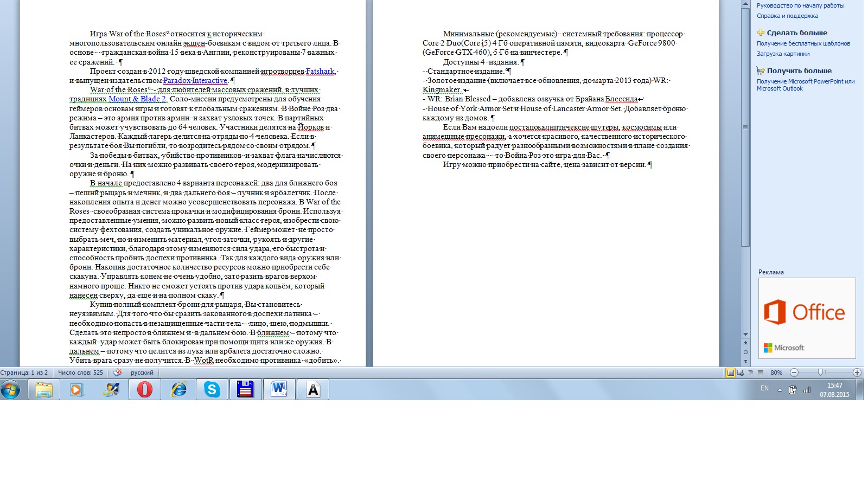Viewport: 868px width, 488px height.
Task: Open the Mount & Blade 2 hyperlink
Action: pyautogui.click(x=138, y=99)
